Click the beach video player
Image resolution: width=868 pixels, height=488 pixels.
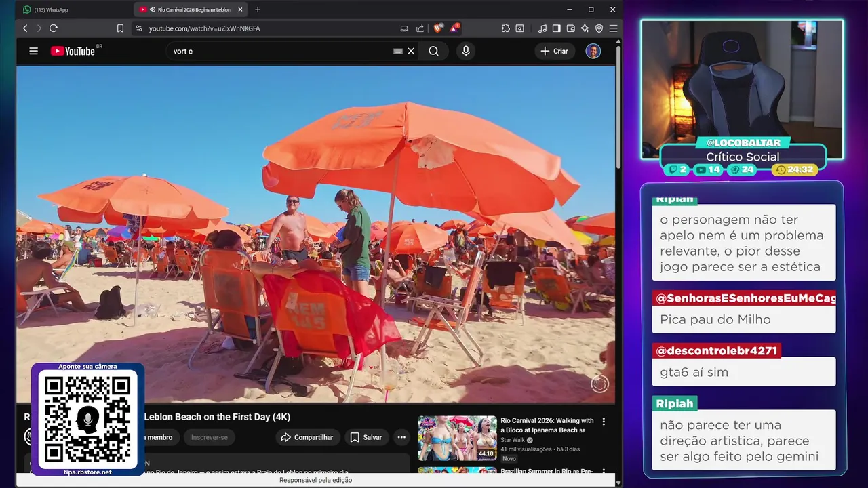pyautogui.click(x=315, y=234)
